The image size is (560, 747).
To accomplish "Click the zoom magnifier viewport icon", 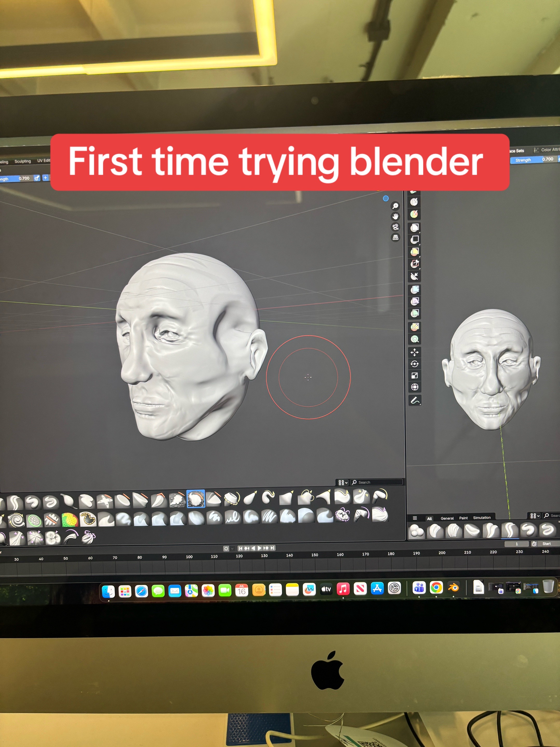I will click(395, 206).
